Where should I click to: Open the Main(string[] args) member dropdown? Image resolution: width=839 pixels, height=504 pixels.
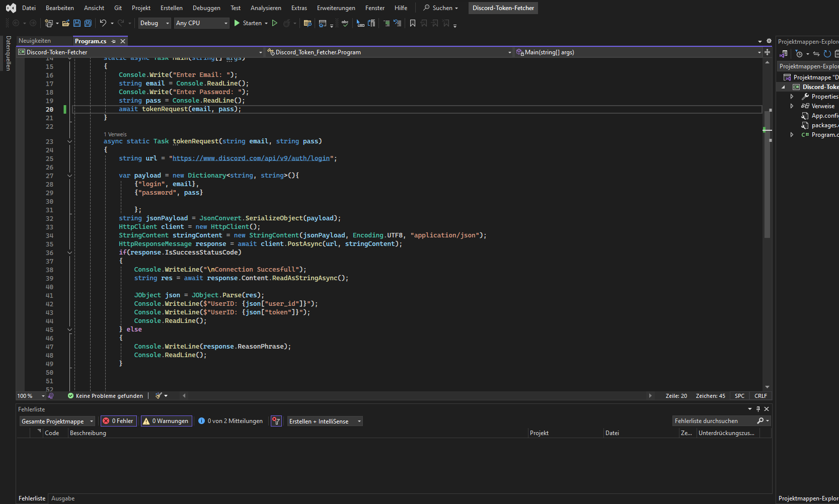click(639, 52)
